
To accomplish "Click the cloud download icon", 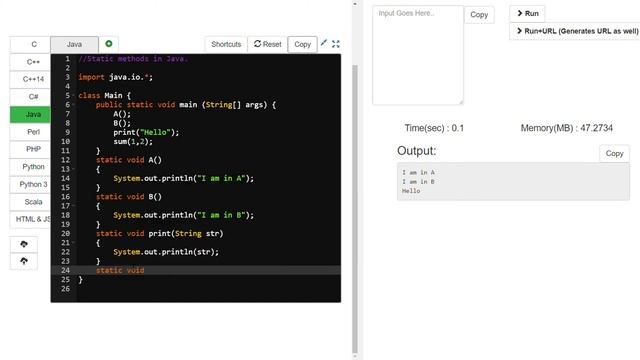I will [24, 244].
